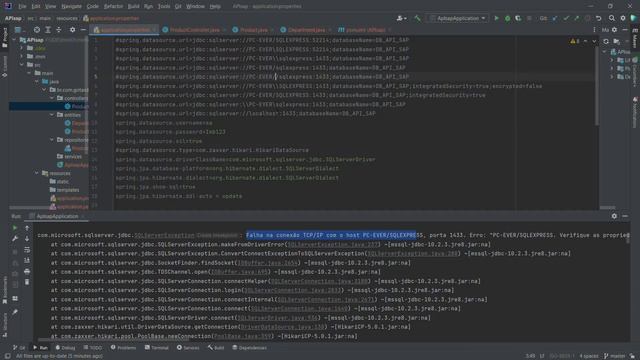The height and width of the screenshot is (360, 640).
Task: Collapse the resources folder node
Action: (x=37, y=173)
